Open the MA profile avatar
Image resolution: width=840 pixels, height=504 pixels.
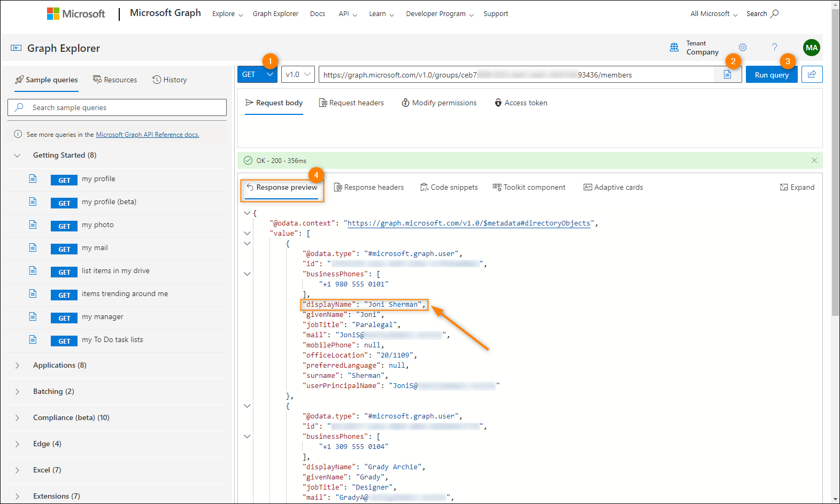click(x=811, y=48)
